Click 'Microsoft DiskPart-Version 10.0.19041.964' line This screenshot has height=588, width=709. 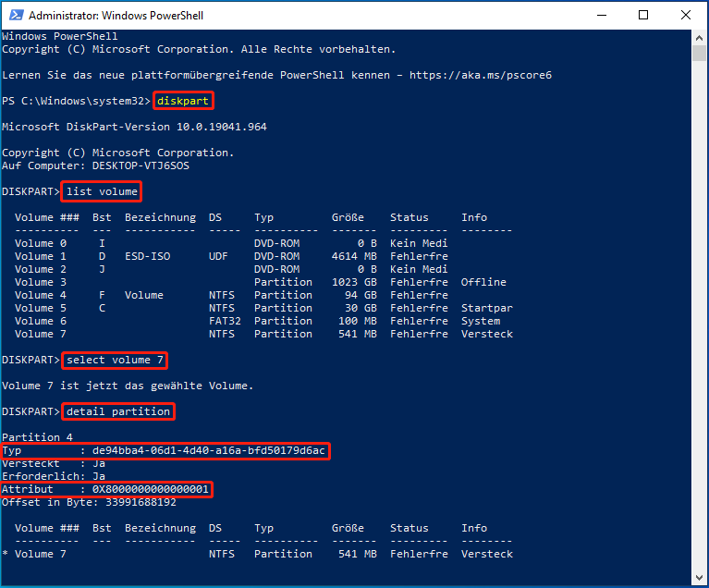(x=134, y=127)
